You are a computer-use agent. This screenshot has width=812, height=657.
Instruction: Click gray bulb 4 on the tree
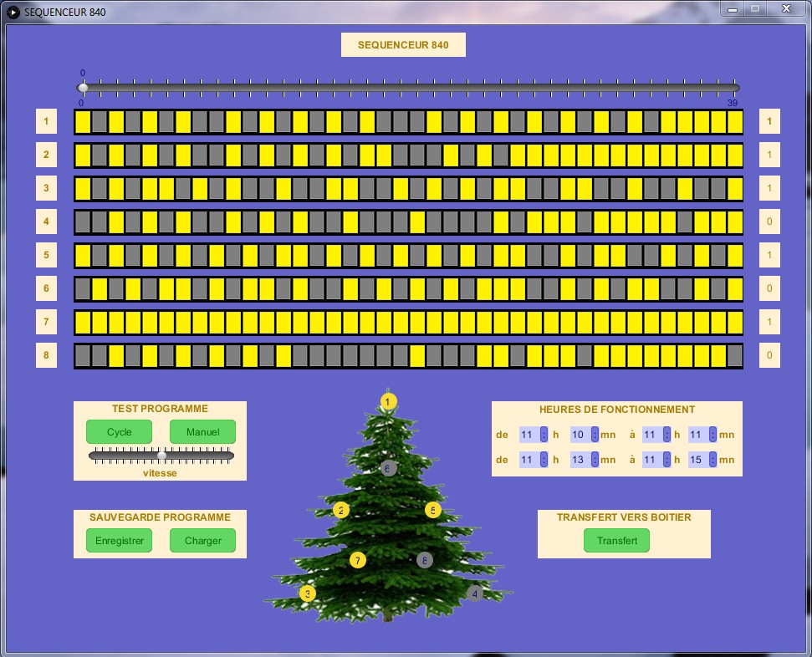[x=475, y=593]
